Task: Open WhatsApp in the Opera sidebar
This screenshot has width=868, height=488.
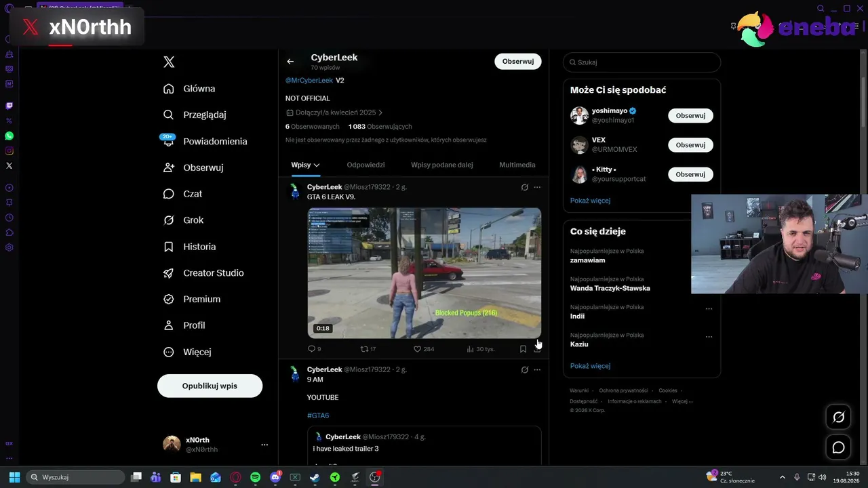Action: tap(9, 136)
